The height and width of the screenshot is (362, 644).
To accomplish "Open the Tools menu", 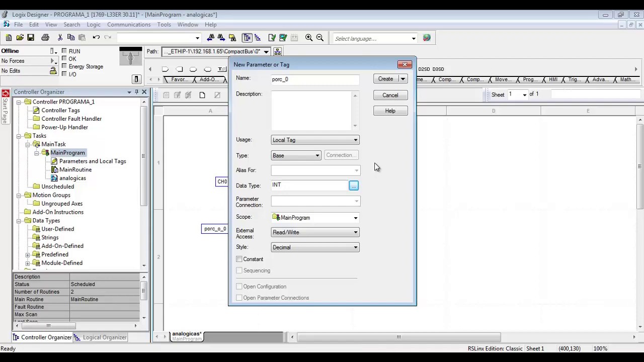I will tap(164, 25).
